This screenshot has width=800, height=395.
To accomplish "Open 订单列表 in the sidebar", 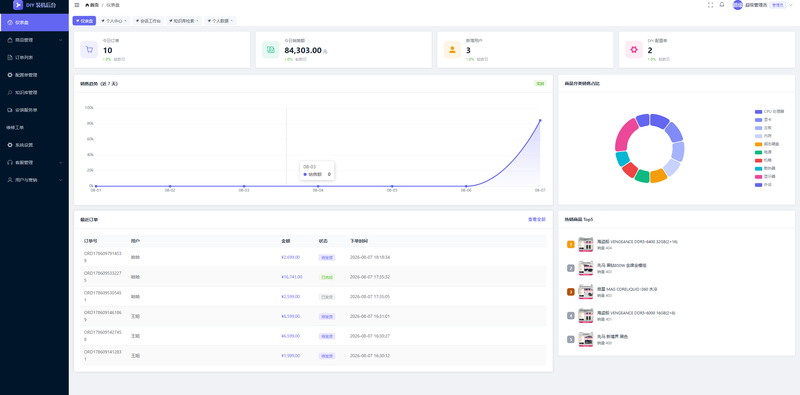I will 34,58.
